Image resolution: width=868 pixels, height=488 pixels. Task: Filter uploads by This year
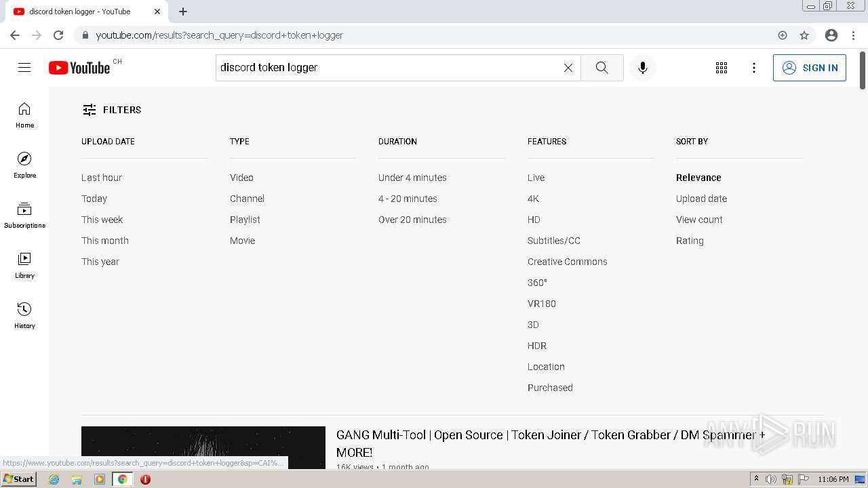(100, 262)
